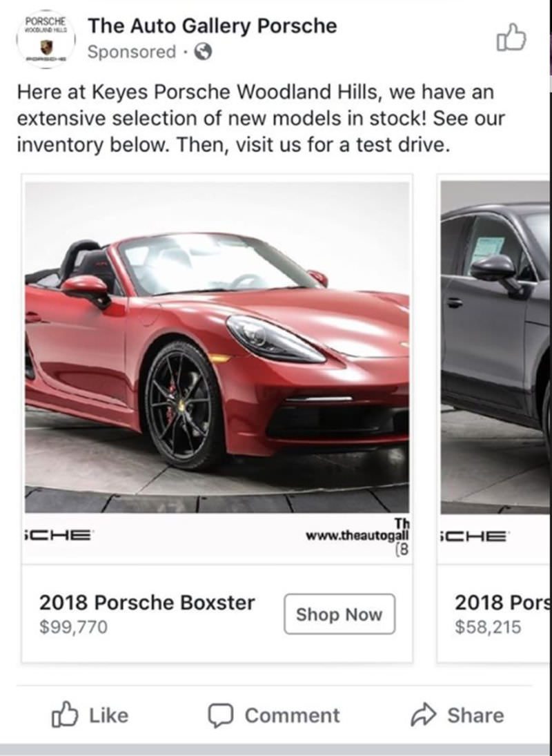Click the $58,215 price on second card
The image size is (552, 756).
pyautogui.click(x=488, y=628)
